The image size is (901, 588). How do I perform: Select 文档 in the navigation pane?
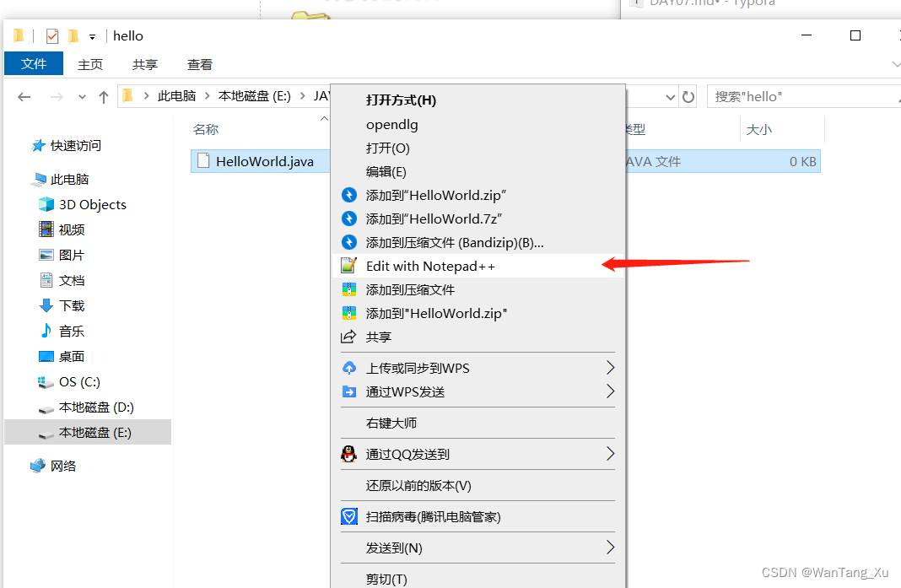71,280
